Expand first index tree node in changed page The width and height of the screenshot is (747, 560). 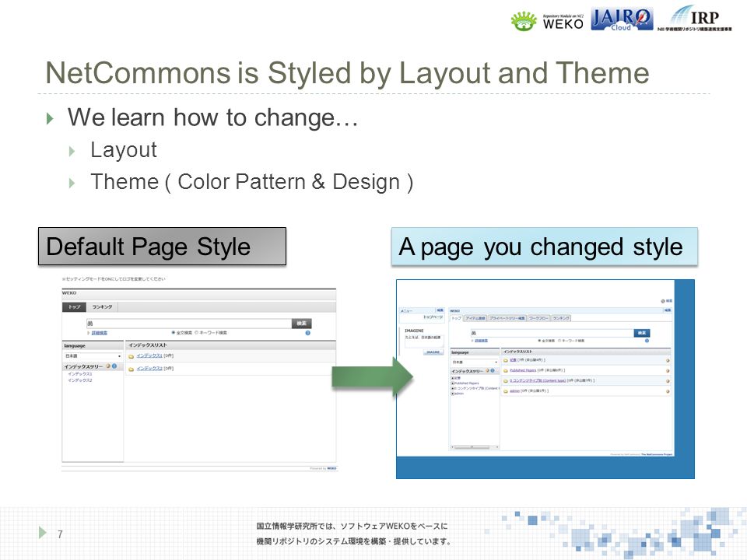(x=453, y=378)
